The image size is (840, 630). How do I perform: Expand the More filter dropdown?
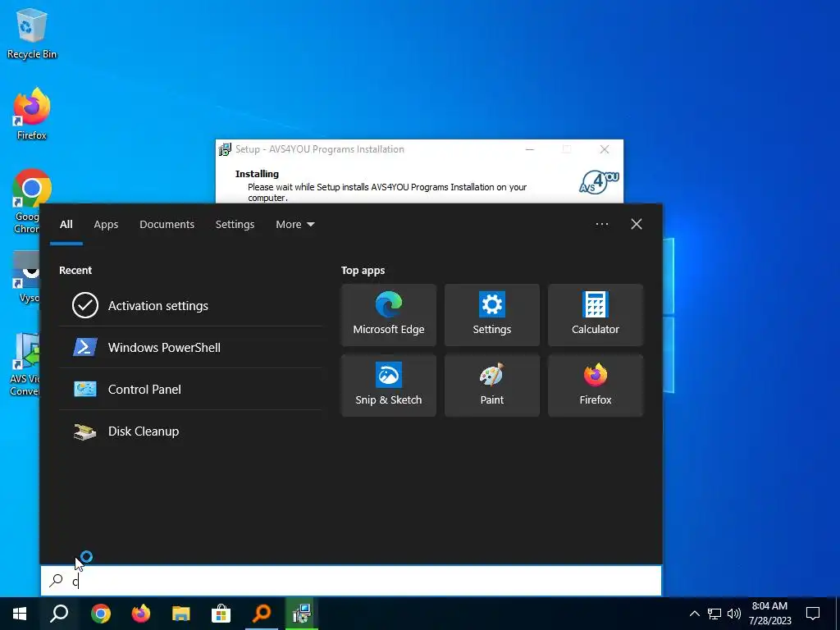tap(294, 225)
